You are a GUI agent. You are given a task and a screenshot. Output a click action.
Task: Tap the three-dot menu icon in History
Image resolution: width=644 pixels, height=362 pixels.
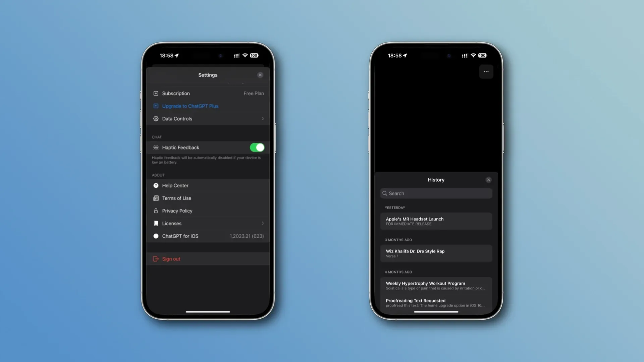486,71
